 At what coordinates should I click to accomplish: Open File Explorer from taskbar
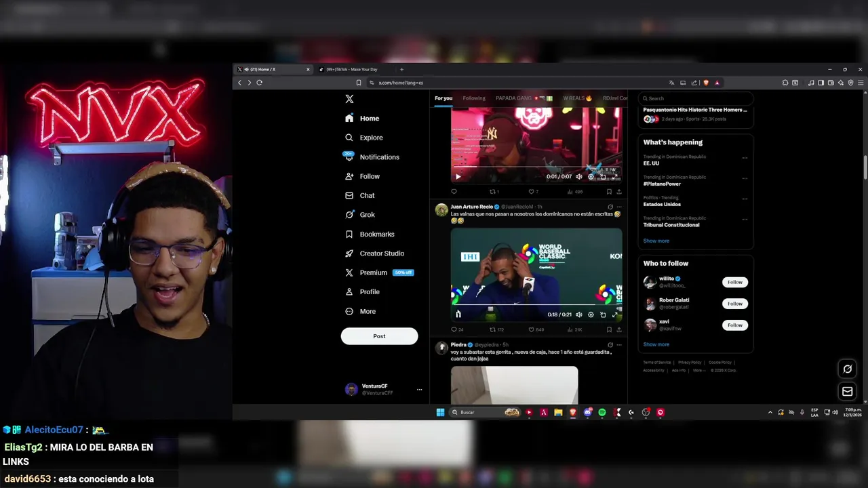(x=558, y=412)
